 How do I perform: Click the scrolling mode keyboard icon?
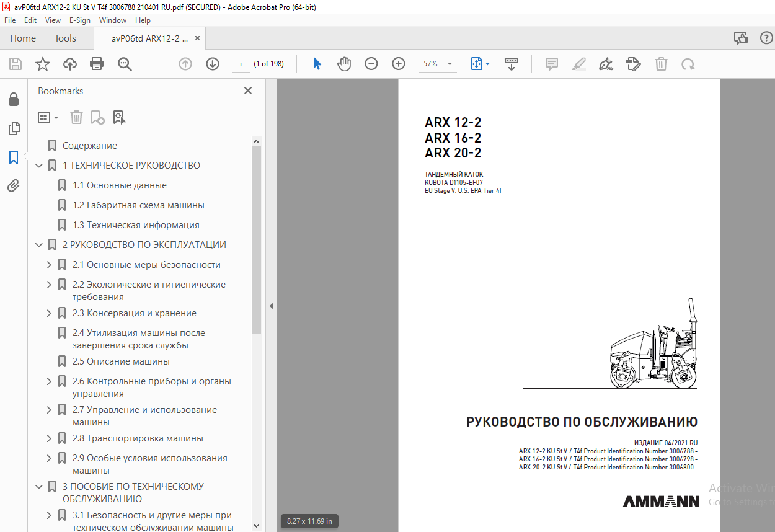pos(511,64)
